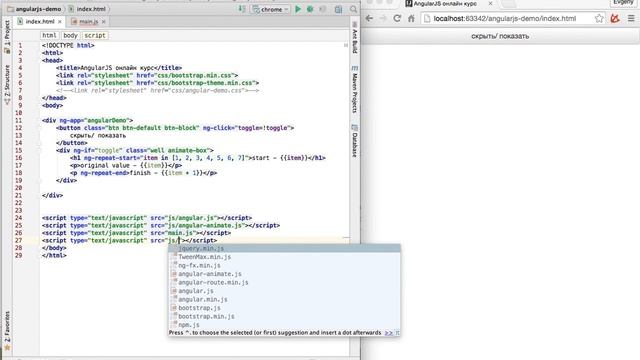
Task: Go forward in Chrome browser
Action: tap(383, 18)
